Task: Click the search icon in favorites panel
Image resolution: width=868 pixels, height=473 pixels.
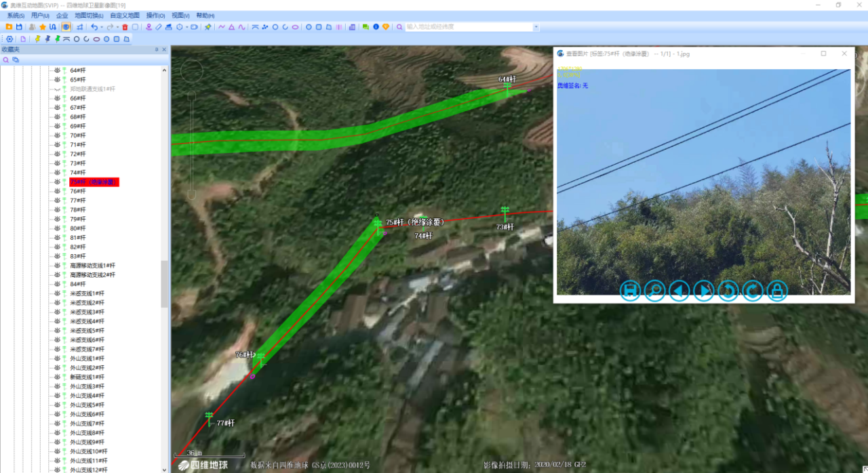Action: tap(6, 60)
